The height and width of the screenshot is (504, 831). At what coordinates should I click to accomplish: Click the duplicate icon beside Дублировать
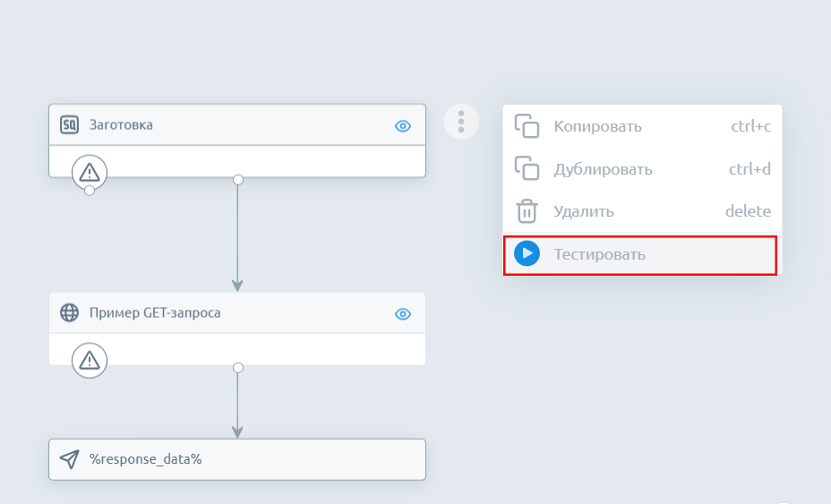point(527,169)
